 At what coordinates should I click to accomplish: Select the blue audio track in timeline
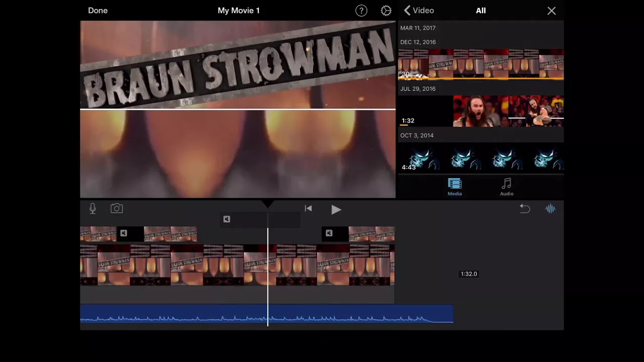coord(267,314)
